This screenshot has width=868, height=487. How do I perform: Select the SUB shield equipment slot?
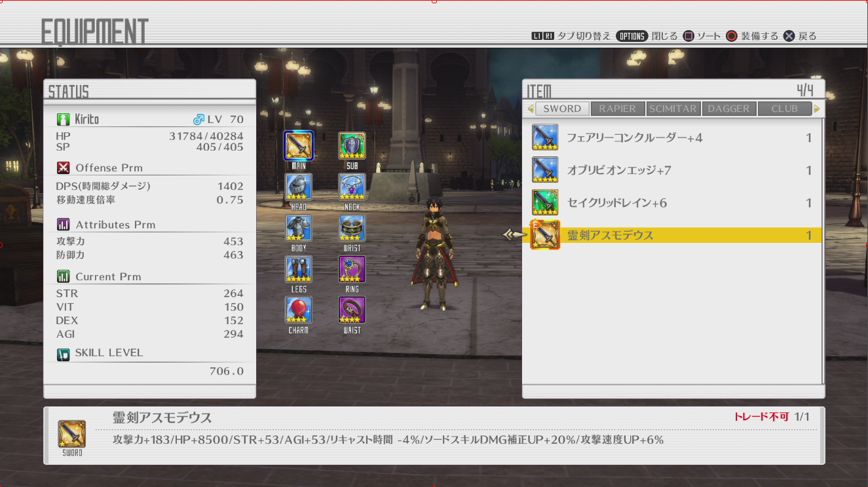[x=352, y=146]
